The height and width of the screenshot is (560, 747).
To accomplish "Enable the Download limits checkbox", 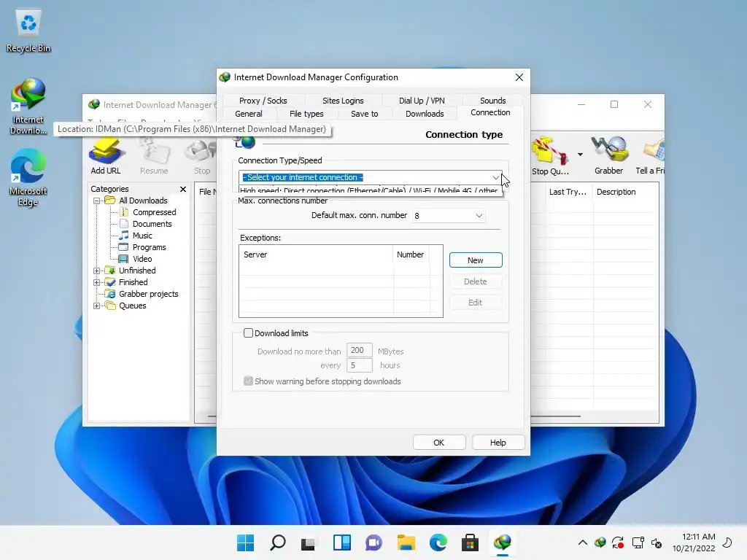I will tap(248, 332).
